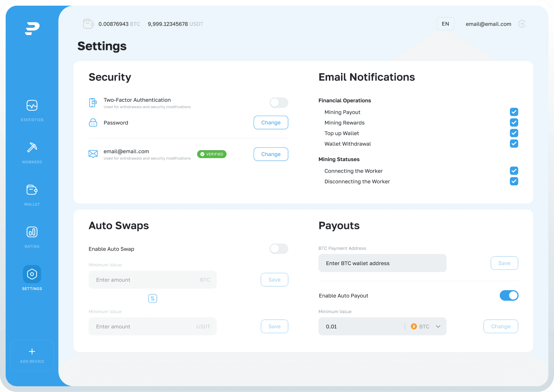The width and height of the screenshot is (554, 392).
Task: Open Wallet icon in sidebar
Action: coord(32,190)
